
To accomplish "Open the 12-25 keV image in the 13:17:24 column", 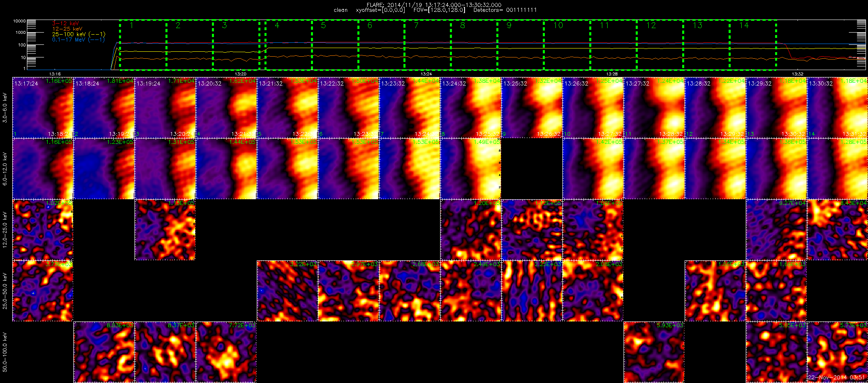I will pos(43,230).
